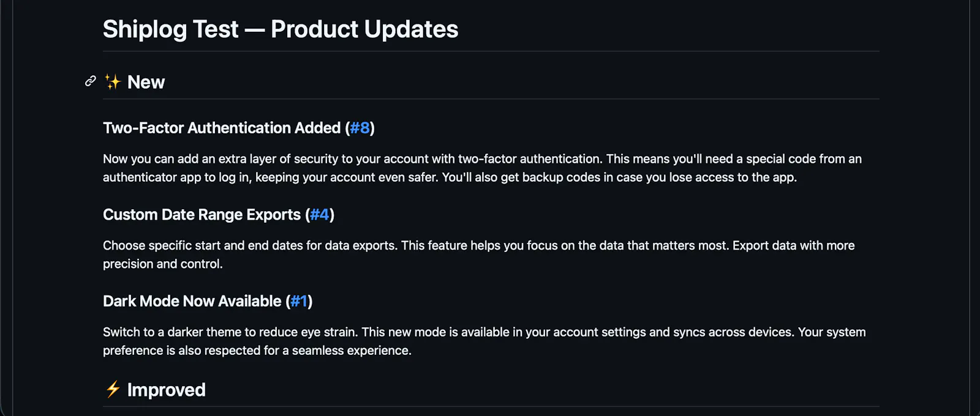Image resolution: width=980 pixels, height=416 pixels.
Task: Click the sparkles emoji before New
Action: coord(113,82)
